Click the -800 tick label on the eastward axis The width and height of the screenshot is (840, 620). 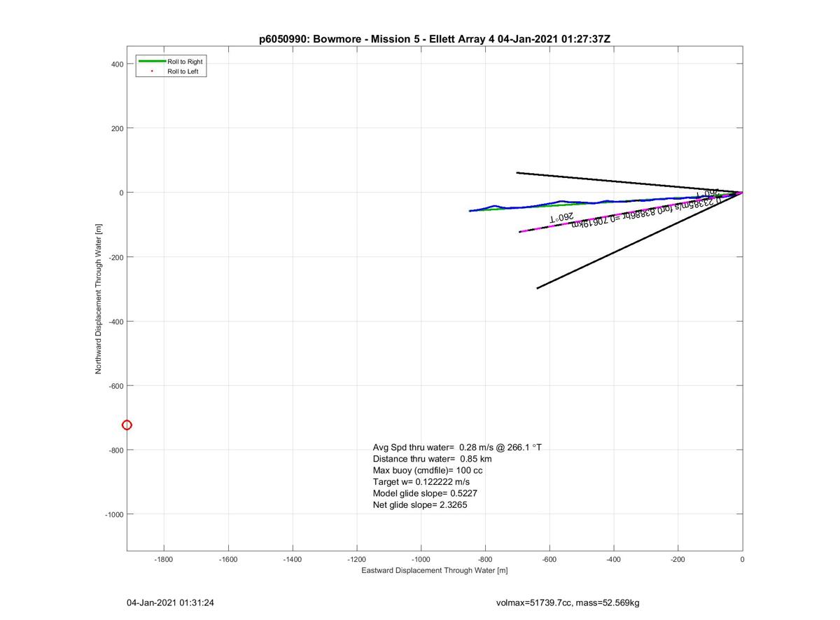(x=485, y=560)
